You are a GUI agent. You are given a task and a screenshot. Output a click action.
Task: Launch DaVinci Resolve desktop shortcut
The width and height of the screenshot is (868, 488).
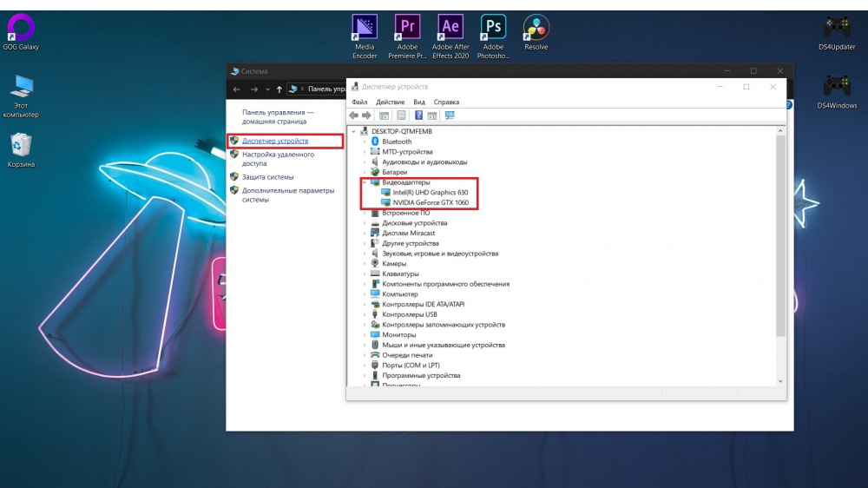tap(536, 32)
